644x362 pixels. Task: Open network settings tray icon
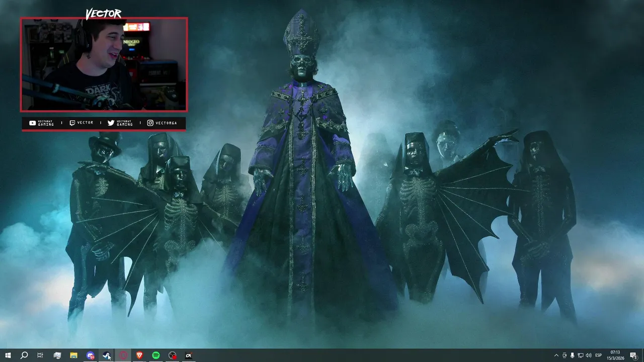pyautogui.click(x=581, y=355)
